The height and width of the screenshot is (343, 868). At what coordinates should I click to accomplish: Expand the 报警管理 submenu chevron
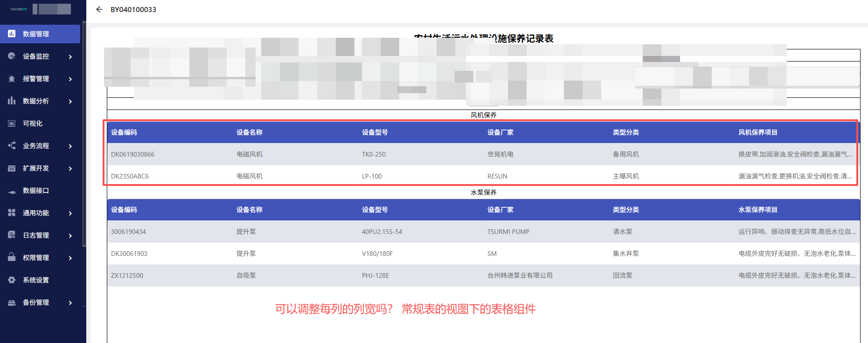tap(70, 79)
